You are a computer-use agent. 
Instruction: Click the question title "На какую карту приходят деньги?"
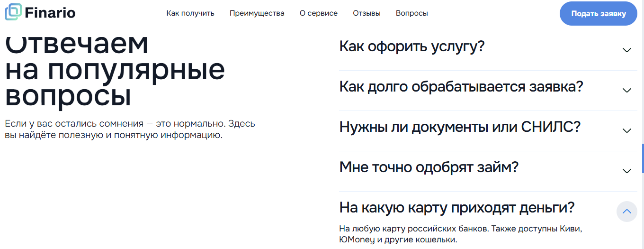tap(457, 208)
